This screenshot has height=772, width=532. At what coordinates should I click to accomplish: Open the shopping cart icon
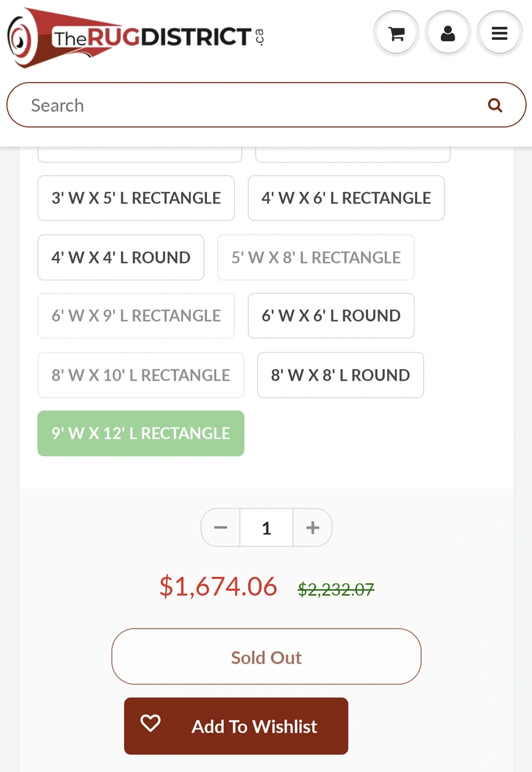point(396,34)
